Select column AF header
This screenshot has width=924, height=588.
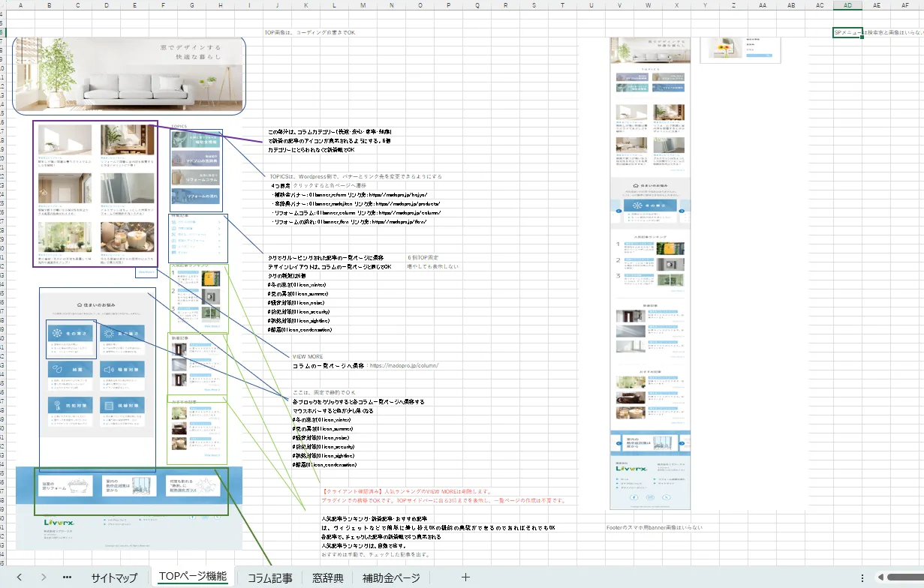tap(904, 5)
